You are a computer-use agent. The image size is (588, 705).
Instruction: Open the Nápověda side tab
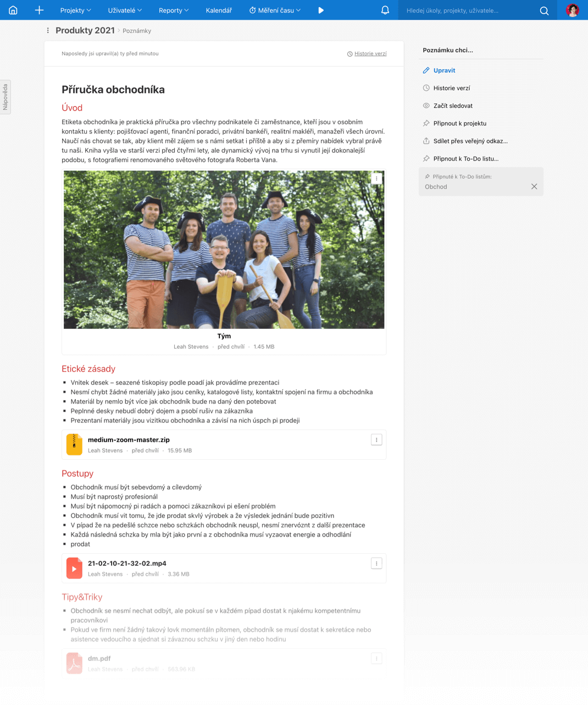click(5, 97)
